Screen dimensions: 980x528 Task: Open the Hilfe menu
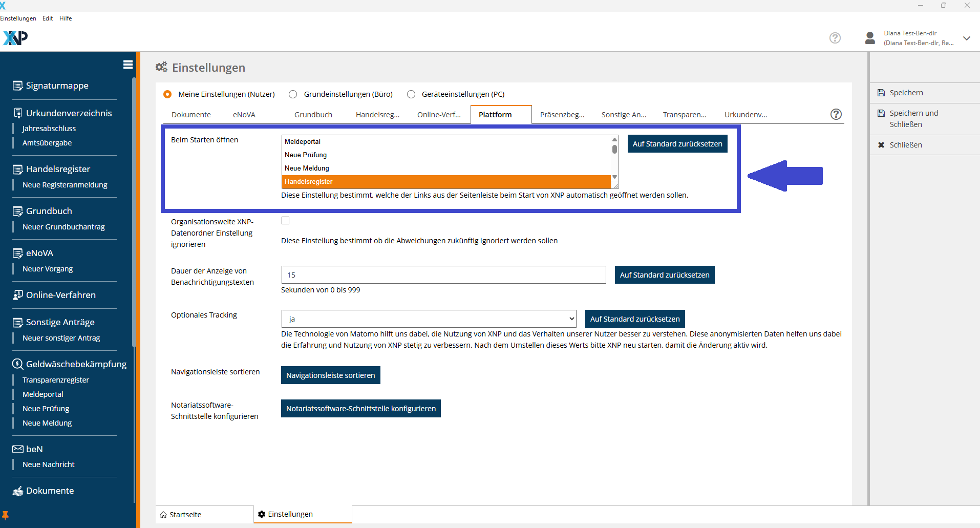click(x=66, y=18)
